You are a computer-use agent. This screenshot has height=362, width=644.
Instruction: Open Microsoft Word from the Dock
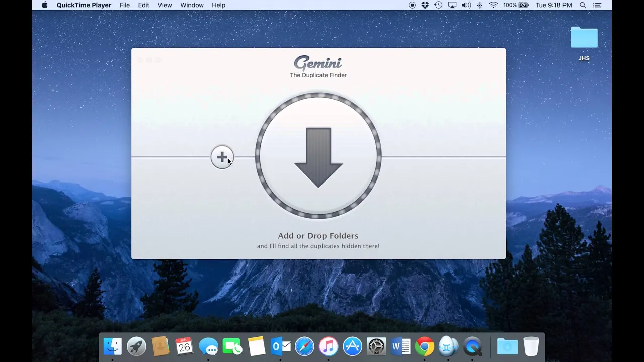400,346
